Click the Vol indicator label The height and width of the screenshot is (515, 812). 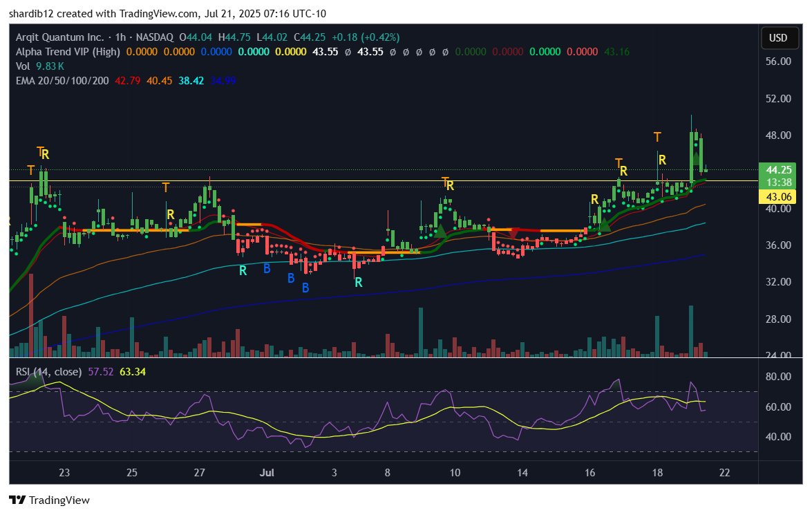point(23,66)
